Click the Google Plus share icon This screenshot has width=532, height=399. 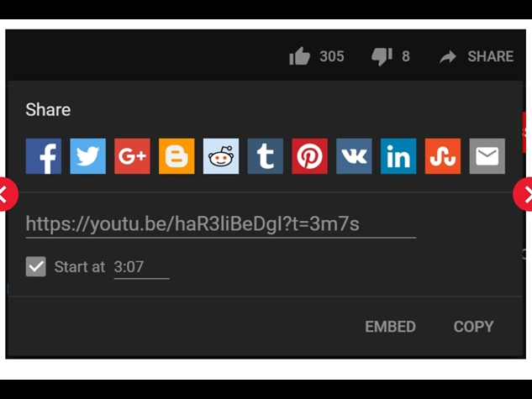pos(132,156)
